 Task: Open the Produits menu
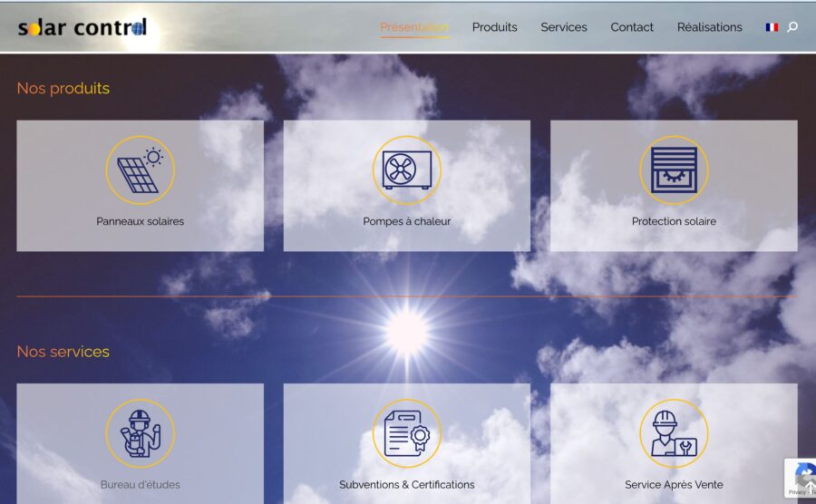494,27
